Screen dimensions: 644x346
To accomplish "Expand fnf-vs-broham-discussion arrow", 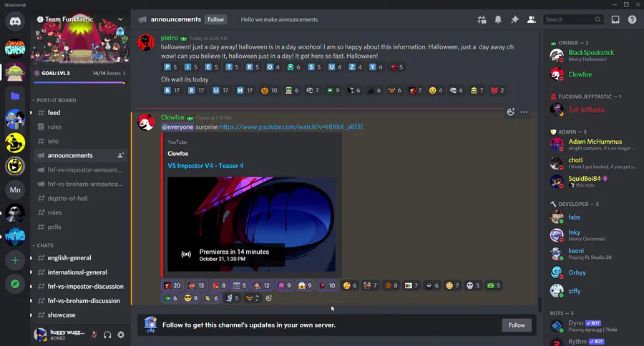I will click(x=31, y=301).
